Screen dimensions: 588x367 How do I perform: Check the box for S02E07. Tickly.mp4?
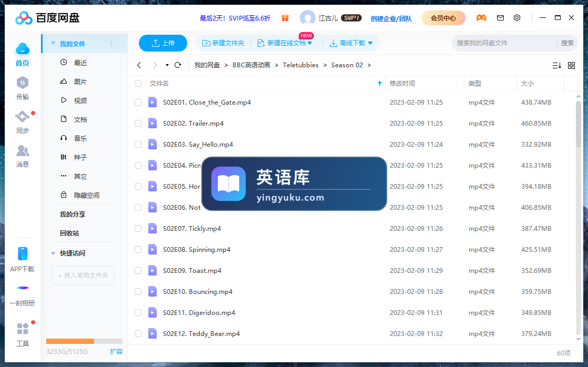coord(138,228)
